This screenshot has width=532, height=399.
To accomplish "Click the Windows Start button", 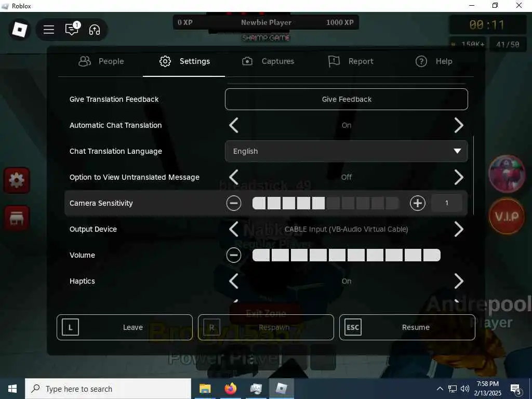I will click(12, 389).
